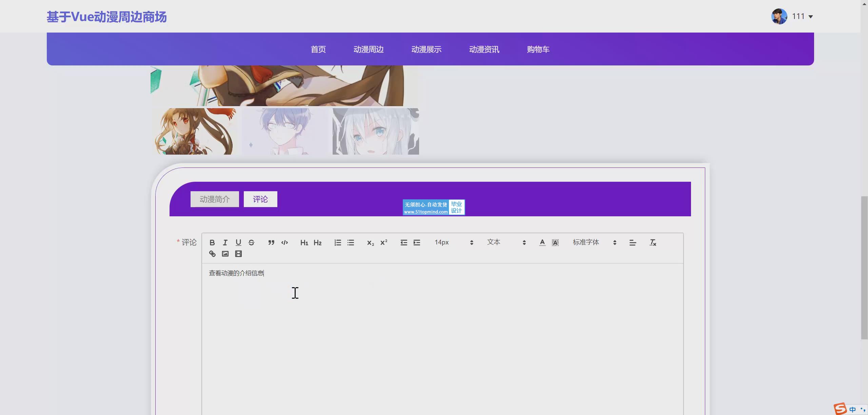Apply subscript formatting
Screen dimensions: 868x415
370,242
